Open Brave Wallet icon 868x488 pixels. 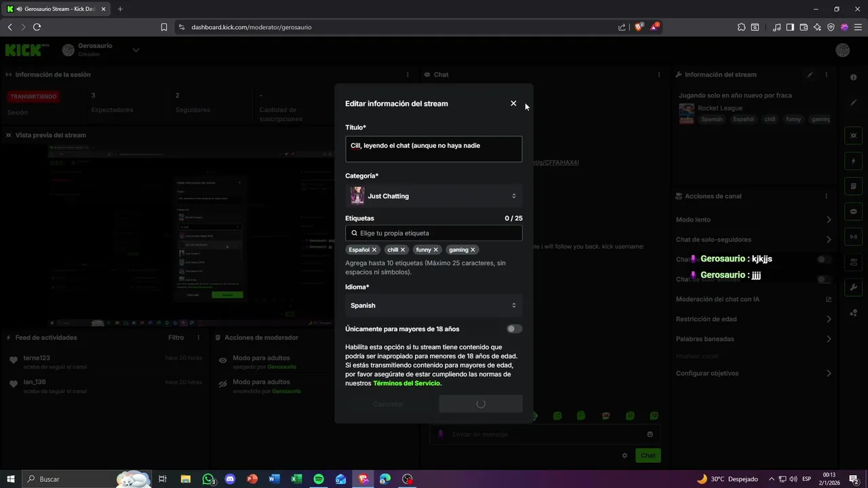click(x=804, y=27)
